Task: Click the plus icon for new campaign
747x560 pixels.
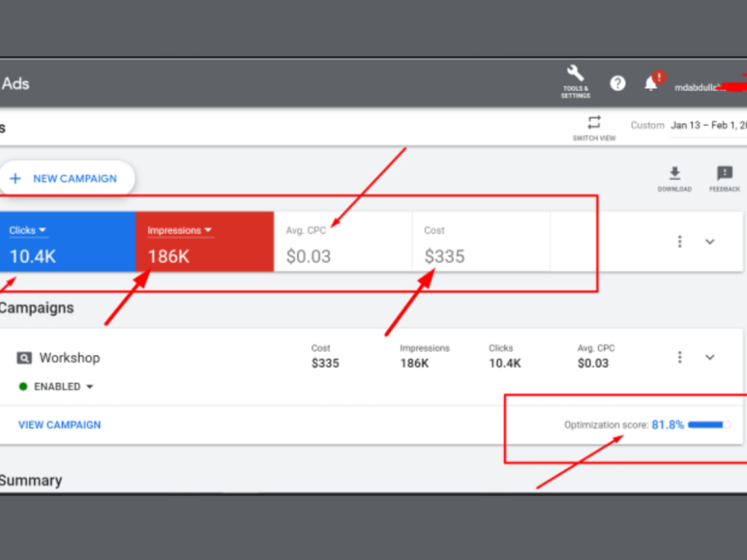Action: point(15,178)
